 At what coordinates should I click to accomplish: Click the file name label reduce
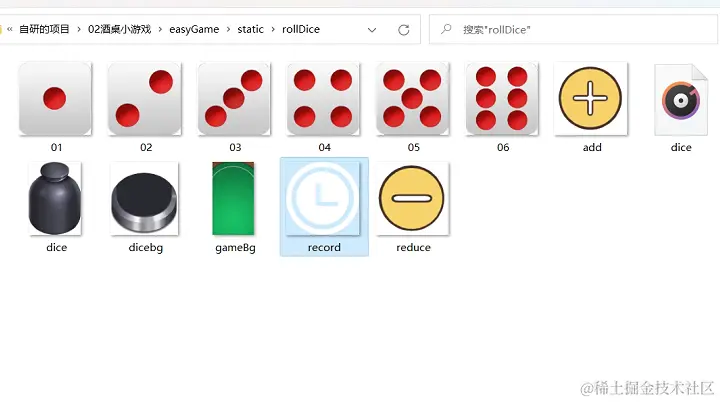(413, 247)
